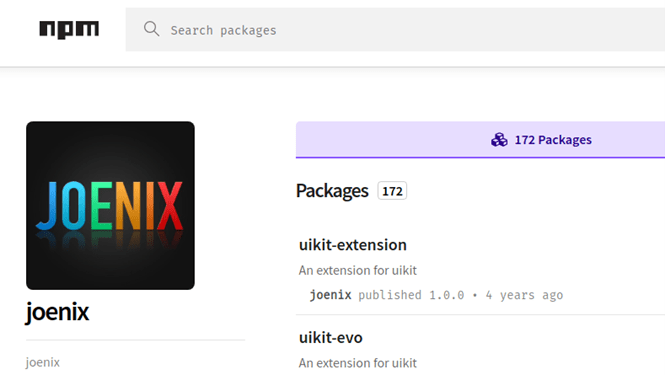Click the 172 count badge beside Packages
Screen dimensions: 665x375
pos(392,191)
